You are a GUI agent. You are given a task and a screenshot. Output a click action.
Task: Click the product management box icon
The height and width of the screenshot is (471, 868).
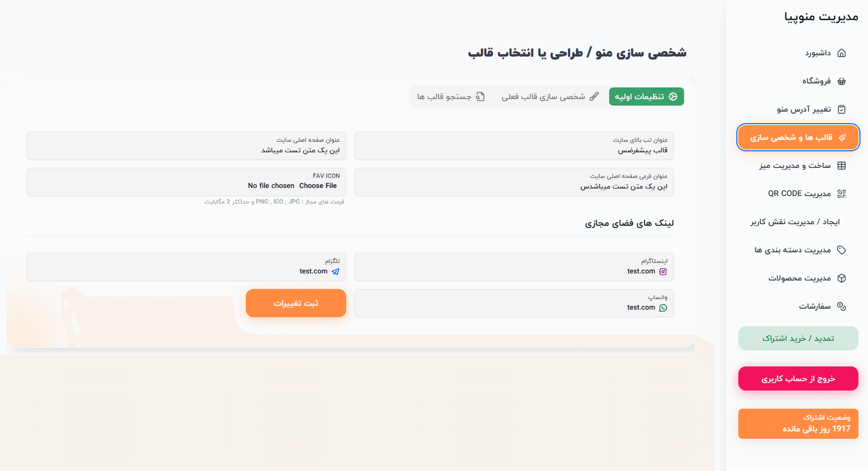[842, 278]
